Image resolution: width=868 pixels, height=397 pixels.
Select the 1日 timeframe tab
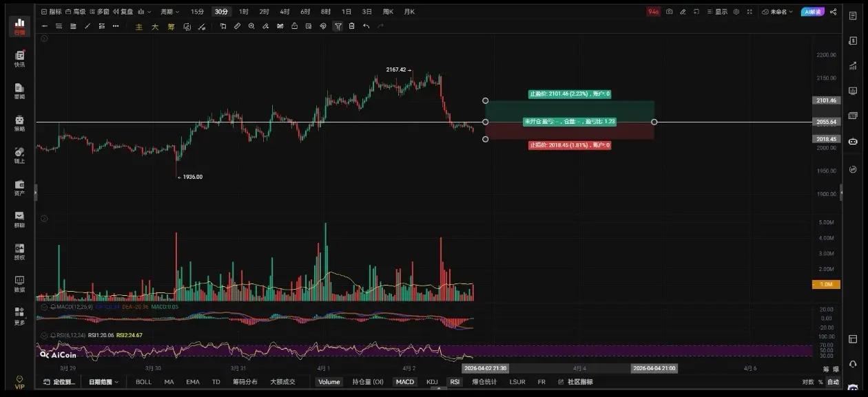[x=347, y=12]
